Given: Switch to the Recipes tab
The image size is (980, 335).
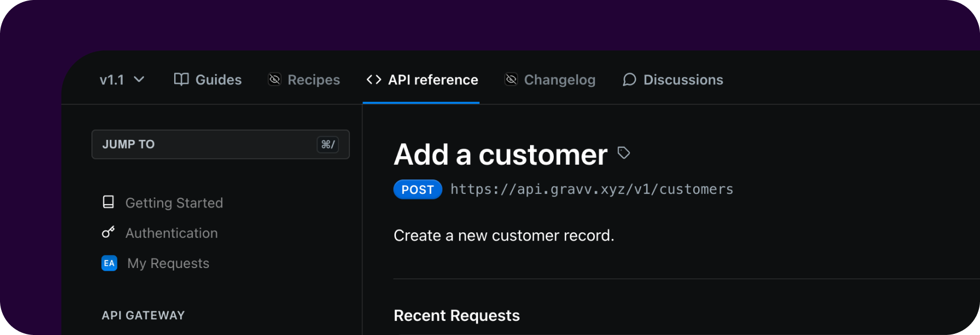Looking at the screenshot, I should click(x=304, y=80).
